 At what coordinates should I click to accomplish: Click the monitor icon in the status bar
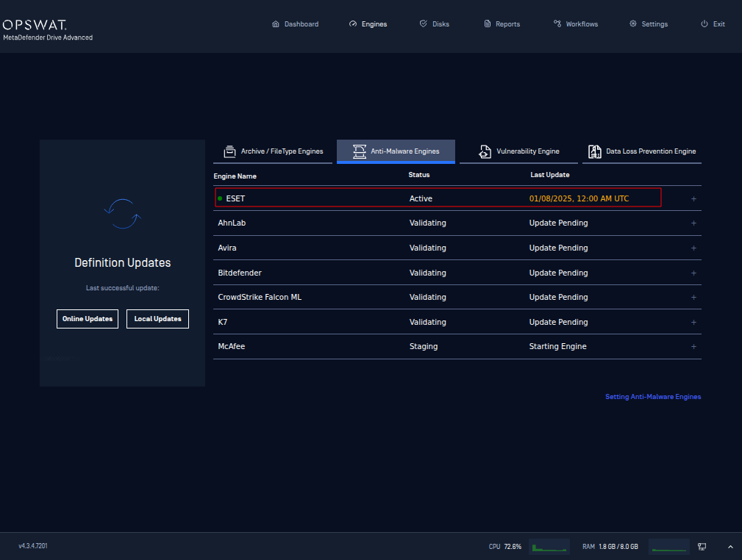click(x=702, y=547)
